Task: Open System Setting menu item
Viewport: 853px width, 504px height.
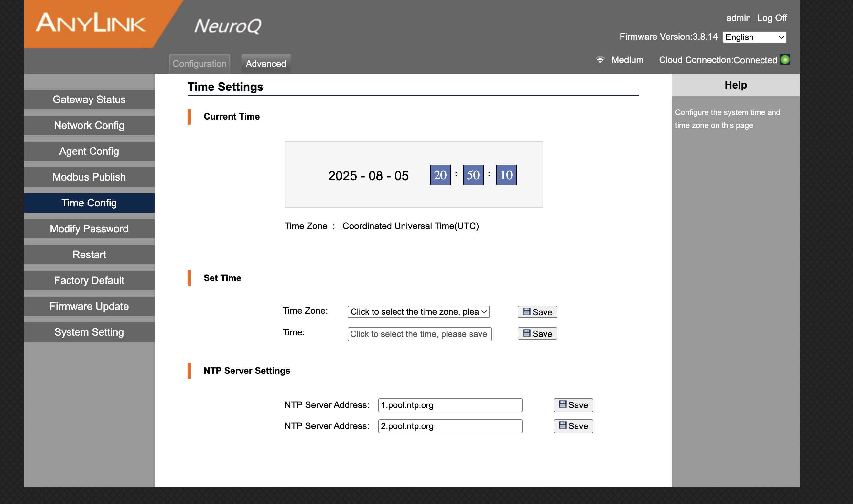Action: pyautogui.click(x=89, y=332)
